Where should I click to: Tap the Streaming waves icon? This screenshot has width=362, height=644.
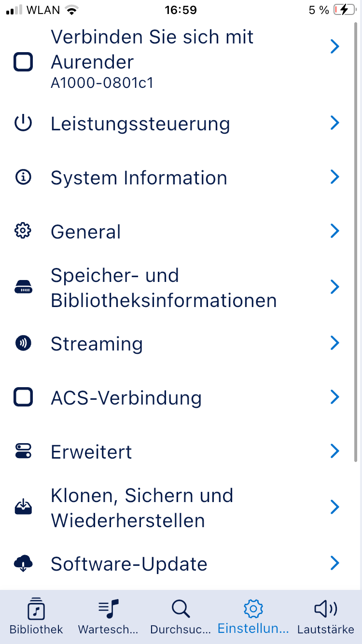pyautogui.click(x=23, y=343)
